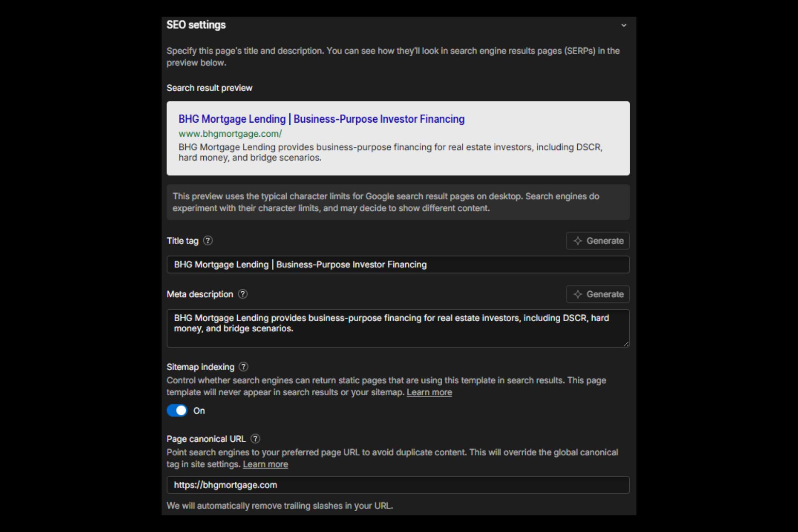This screenshot has height=532, width=798.
Task: Click the blue preview title link
Action: pyautogui.click(x=321, y=119)
